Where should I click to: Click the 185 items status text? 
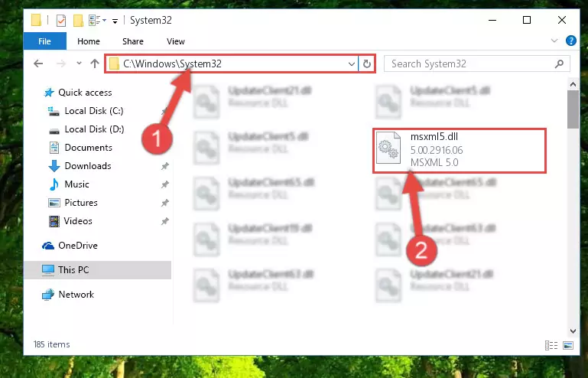pos(51,344)
